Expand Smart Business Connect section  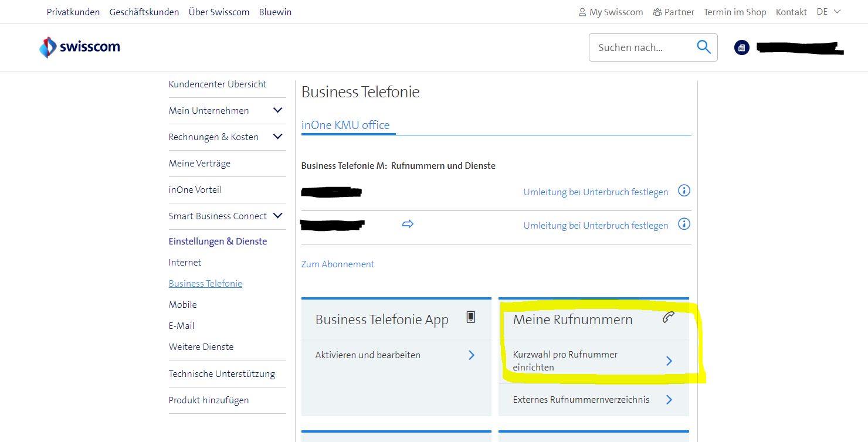(x=277, y=216)
